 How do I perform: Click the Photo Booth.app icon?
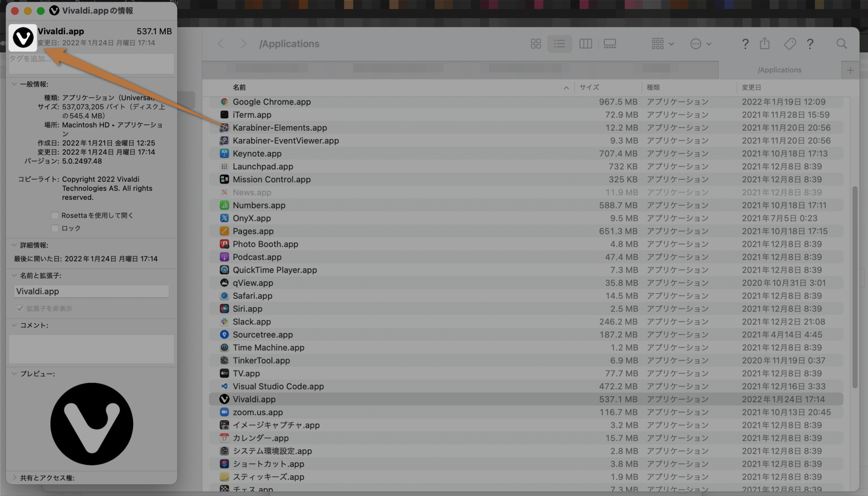point(224,244)
